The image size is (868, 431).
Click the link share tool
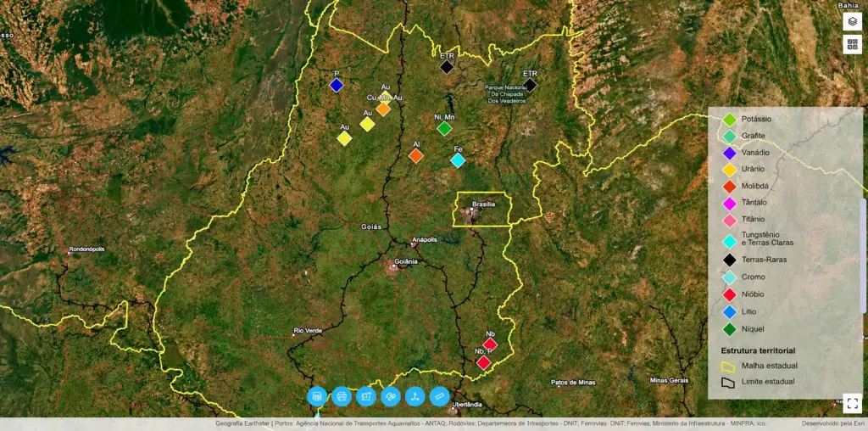391,396
